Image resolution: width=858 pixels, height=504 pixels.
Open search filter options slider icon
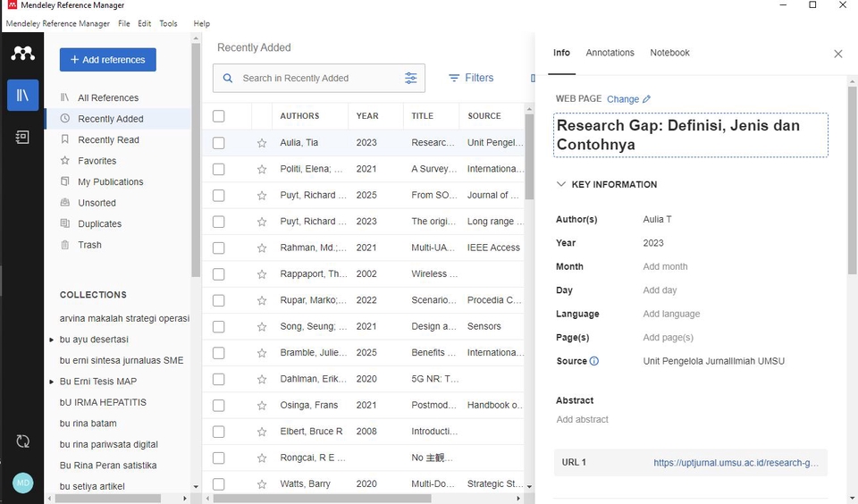410,79
